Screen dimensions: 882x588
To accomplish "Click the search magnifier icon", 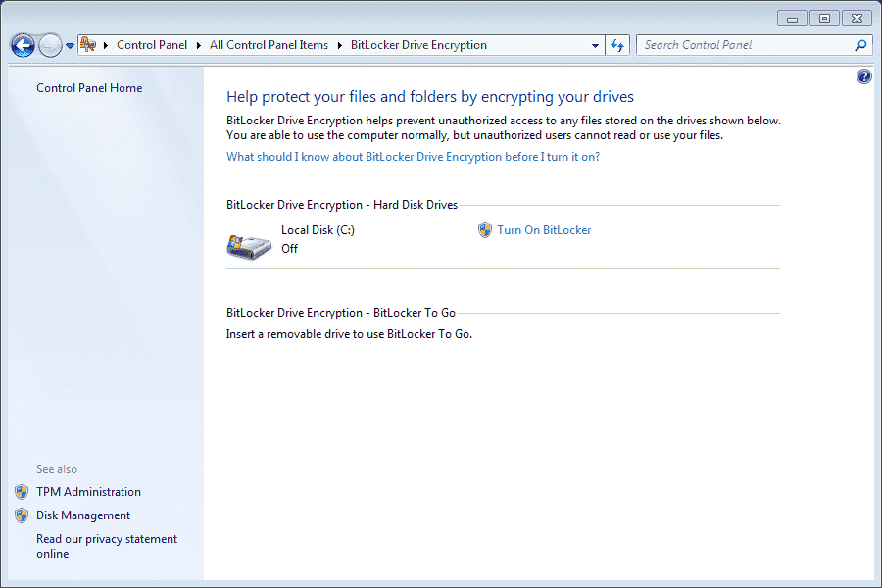I will (x=859, y=44).
